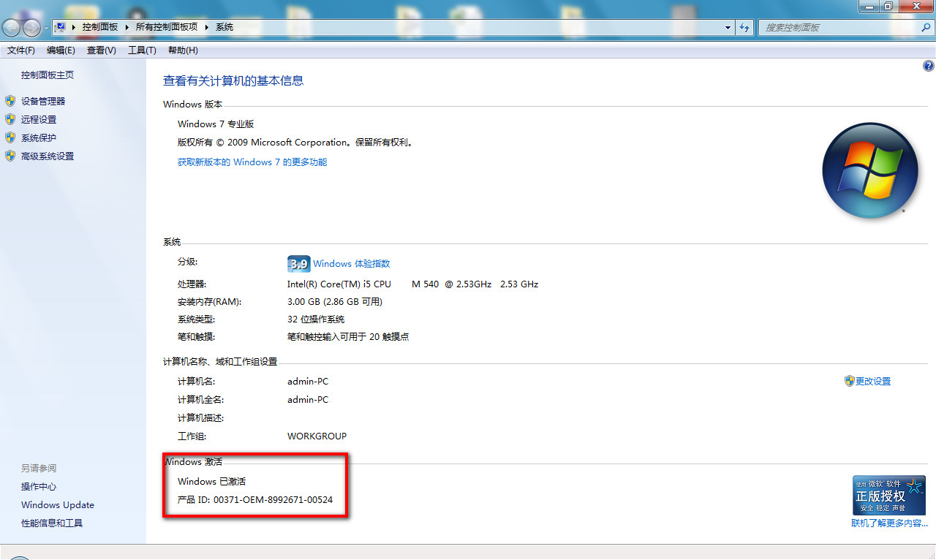Click the Windows 7 专业版 text
The width and height of the screenshot is (936, 560).
point(216,124)
